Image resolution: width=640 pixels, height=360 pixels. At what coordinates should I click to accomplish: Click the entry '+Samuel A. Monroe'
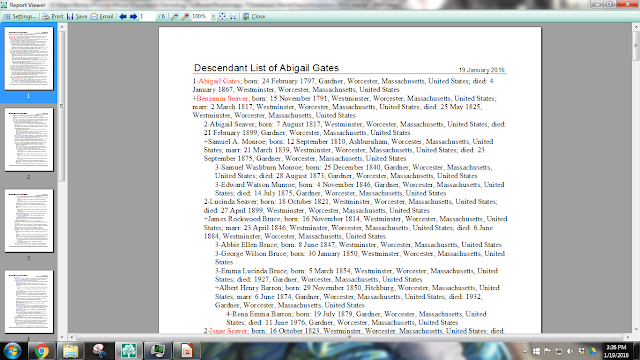point(234,141)
